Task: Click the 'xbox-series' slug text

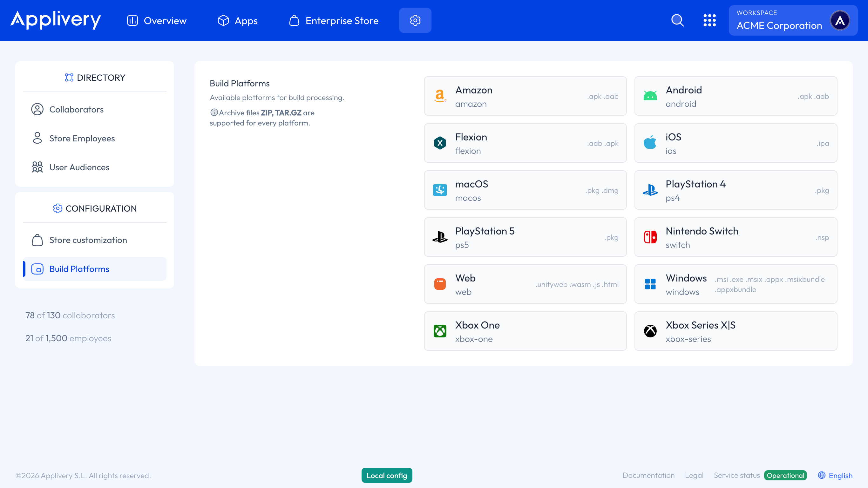Action: (x=688, y=339)
